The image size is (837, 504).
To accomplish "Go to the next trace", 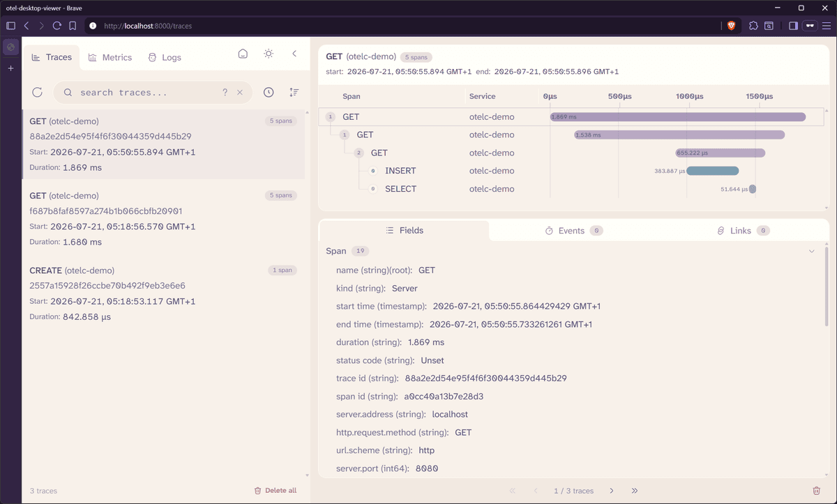I will (612, 491).
